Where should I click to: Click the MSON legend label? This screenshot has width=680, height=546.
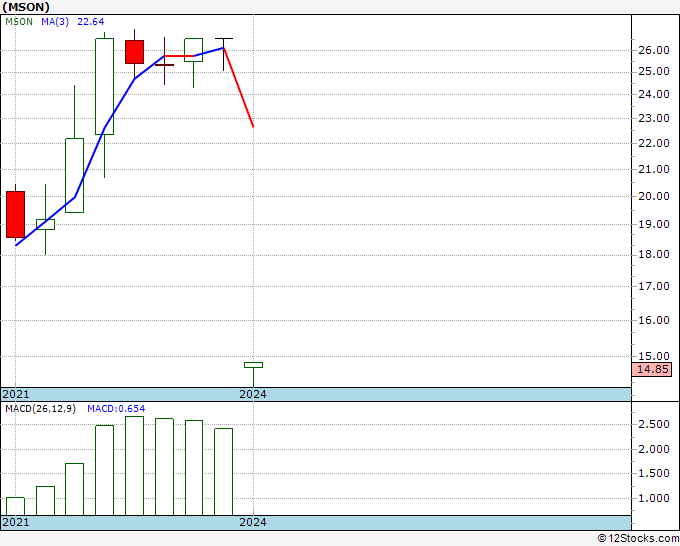tap(19, 22)
